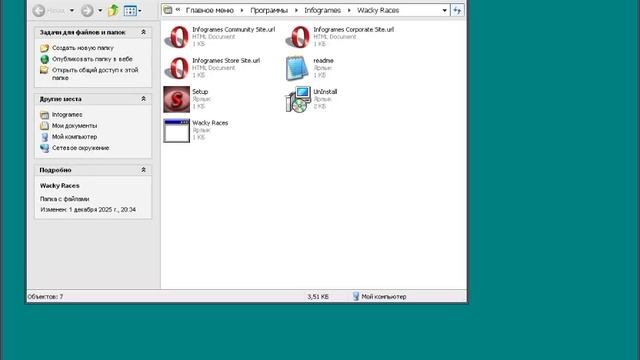
Task: Click Открыть общий доступ к этой папке
Action: point(95,74)
